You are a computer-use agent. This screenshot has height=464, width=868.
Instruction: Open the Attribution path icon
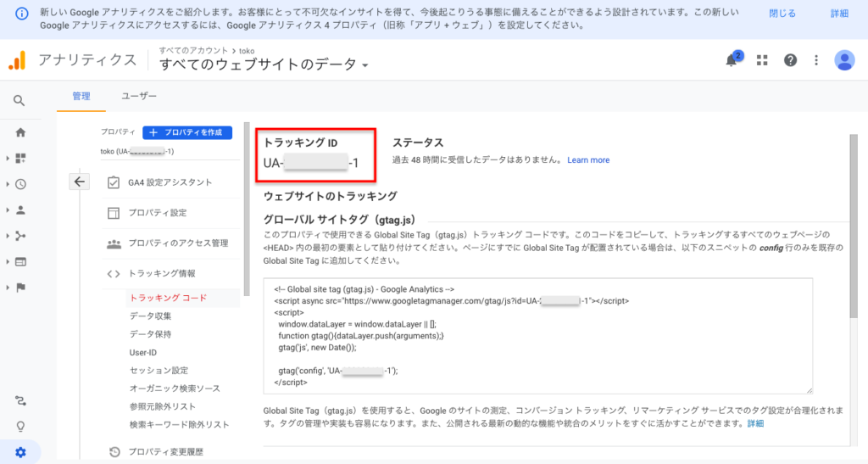point(20,401)
